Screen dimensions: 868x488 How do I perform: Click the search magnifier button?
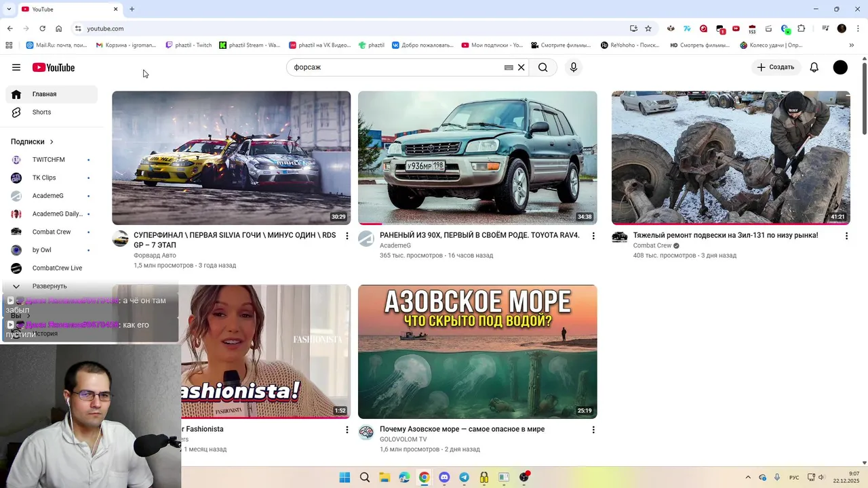coord(543,67)
